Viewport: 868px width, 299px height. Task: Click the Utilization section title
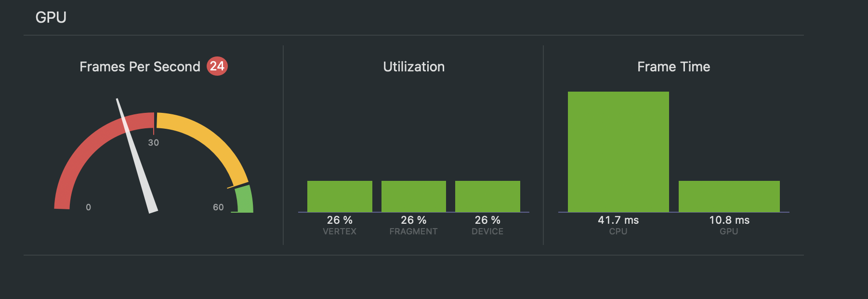(x=414, y=67)
